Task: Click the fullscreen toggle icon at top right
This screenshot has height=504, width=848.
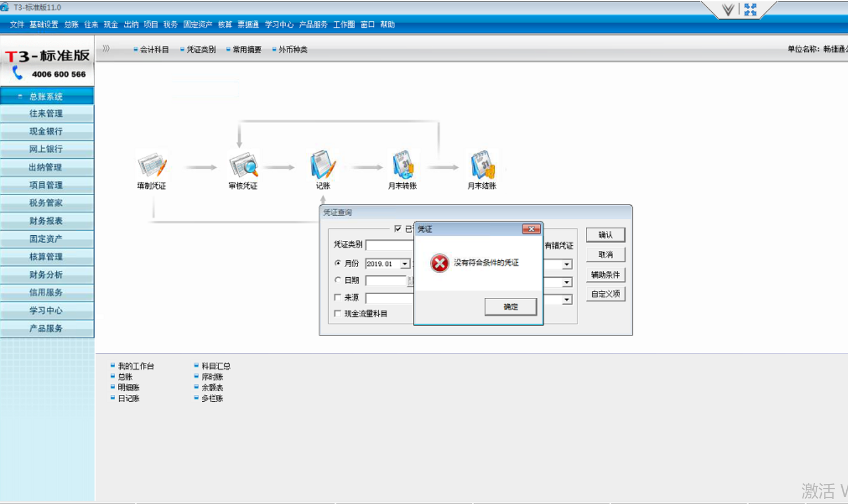Action: click(x=750, y=9)
